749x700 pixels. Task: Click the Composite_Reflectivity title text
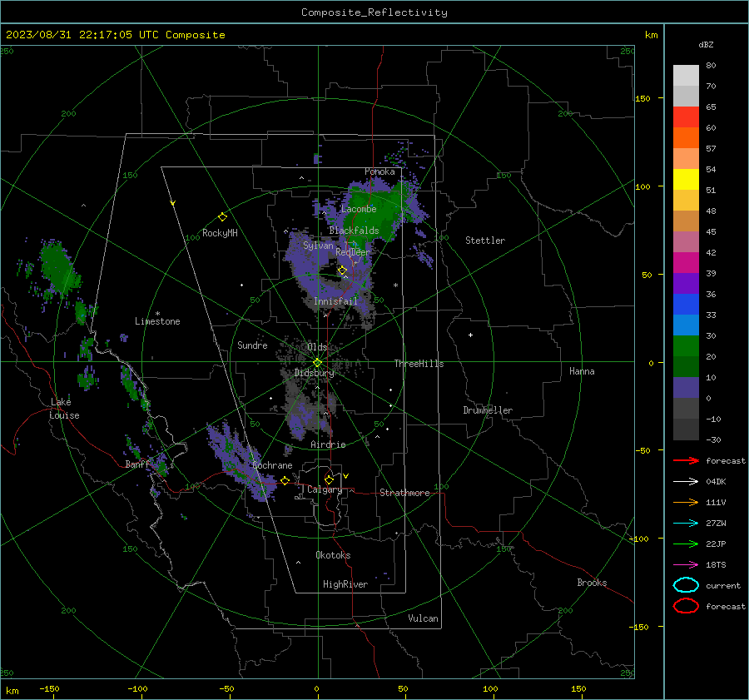pos(374,12)
